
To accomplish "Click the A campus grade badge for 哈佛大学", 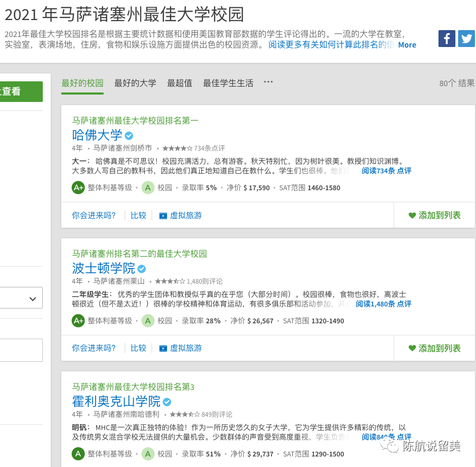I will 148,188.
